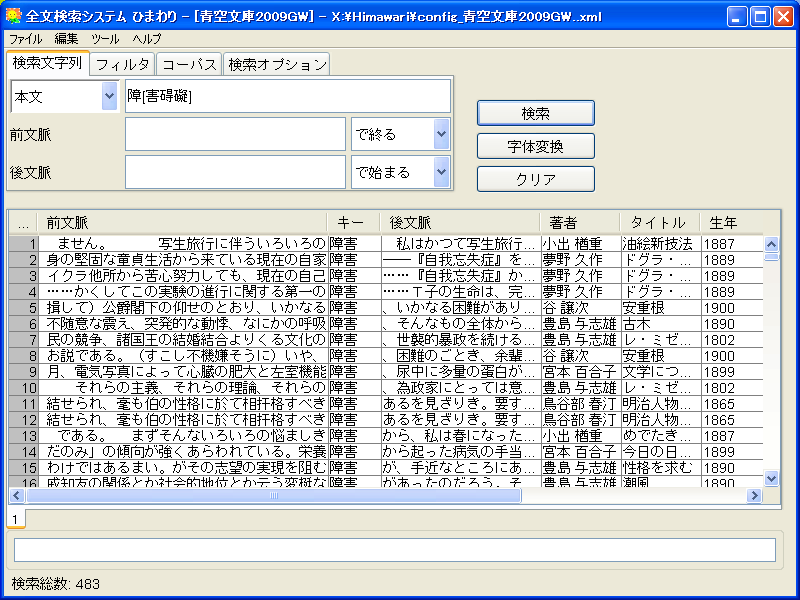Open the ヘルプ menu

click(147, 38)
